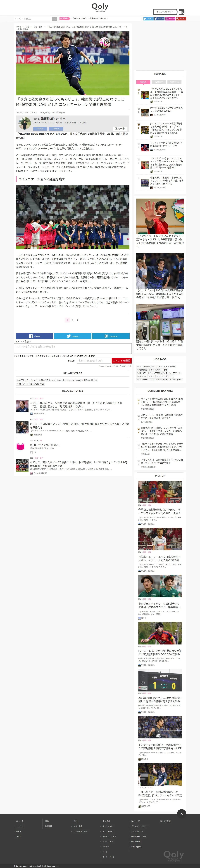Click the commenter name input field
Screen dimensions: 200x868
coord(94,361)
